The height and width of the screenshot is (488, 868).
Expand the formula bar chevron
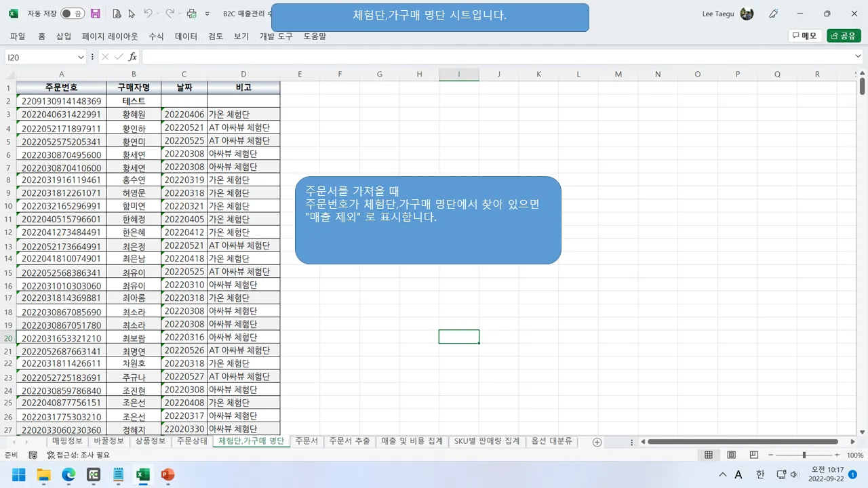click(x=859, y=57)
